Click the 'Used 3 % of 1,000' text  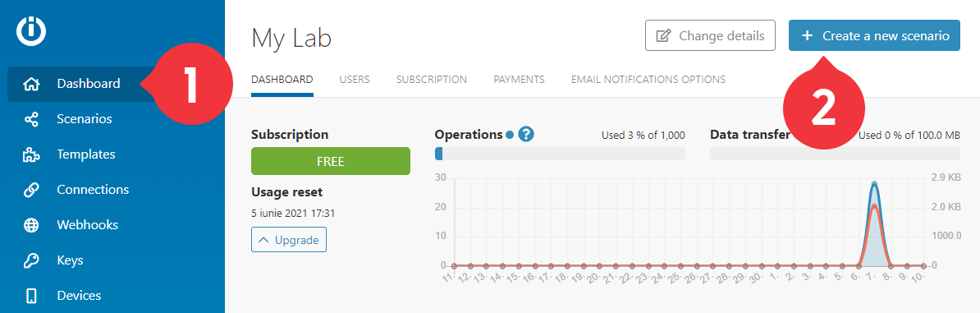[x=643, y=136]
